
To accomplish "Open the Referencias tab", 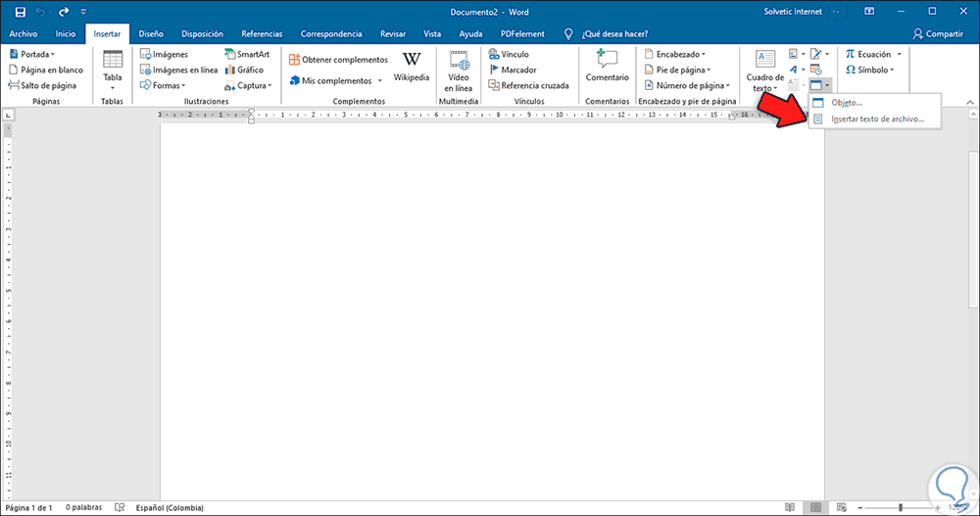I will 262,33.
